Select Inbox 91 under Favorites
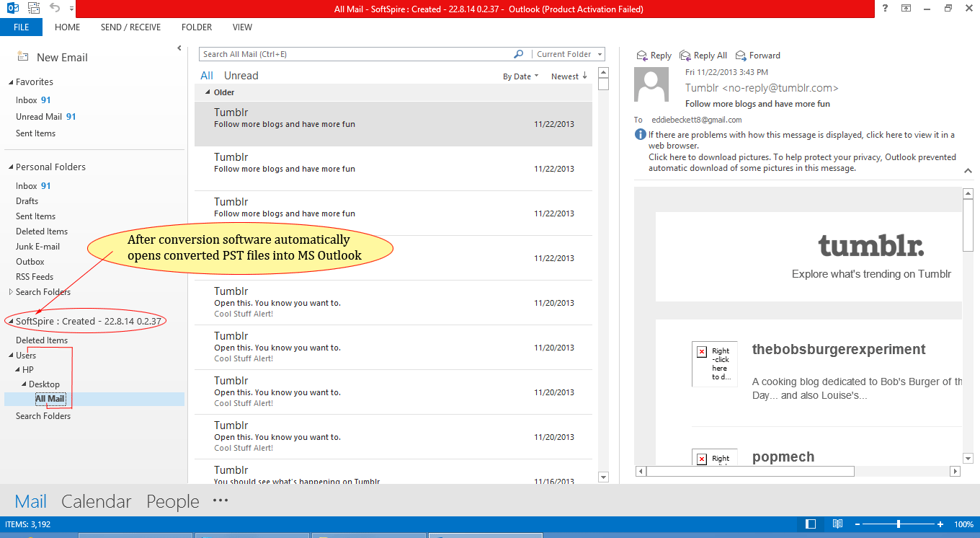The height and width of the screenshot is (538, 980). (33, 100)
